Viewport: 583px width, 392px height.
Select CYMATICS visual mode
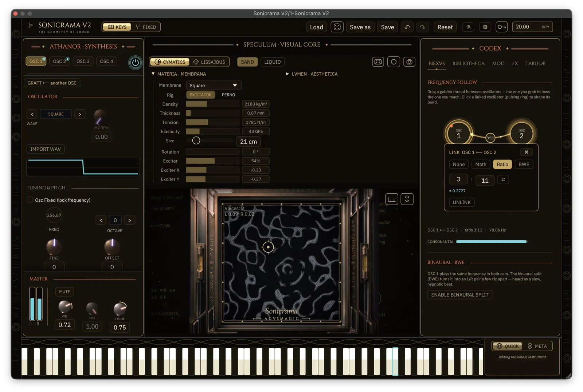170,62
